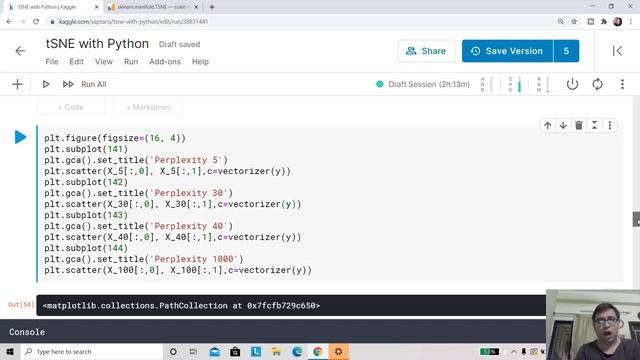
Task: Add a markdown cell with + Markdown
Action: point(148,107)
